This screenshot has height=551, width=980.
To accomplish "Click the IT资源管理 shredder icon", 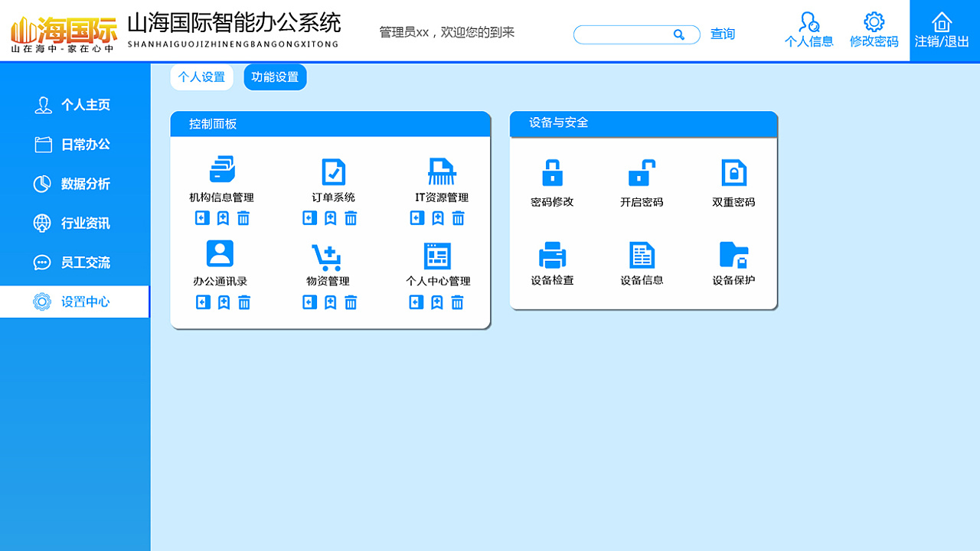I will 442,171.
